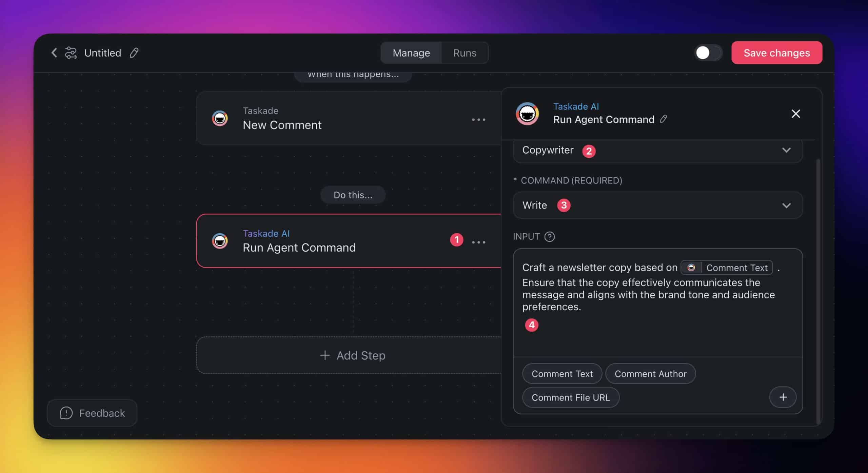This screenshot has height=473, width=868.
Task: Click pencil icon to rename Untitled
Action: coord(134,53)
